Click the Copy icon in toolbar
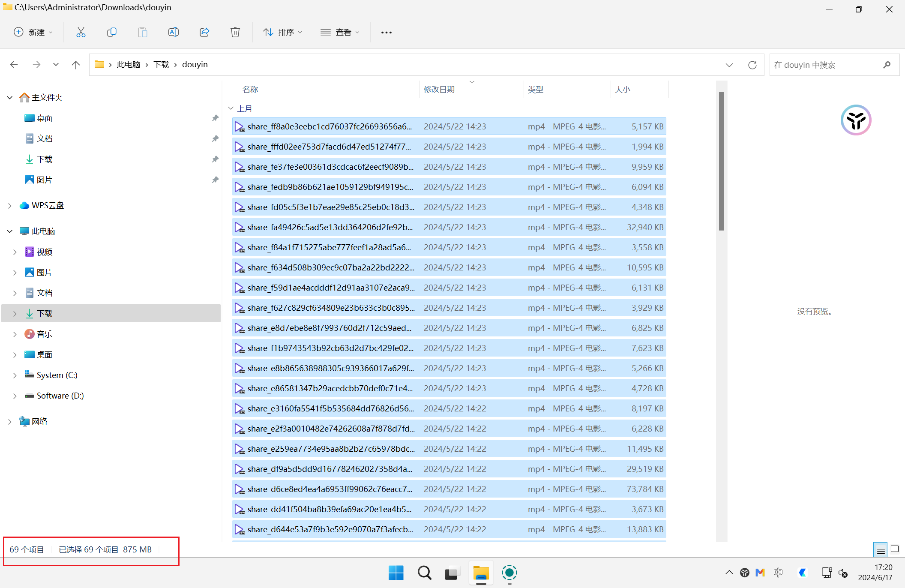Image resolution: width=905 pixels, height=588 pixels. coord(111,32)
